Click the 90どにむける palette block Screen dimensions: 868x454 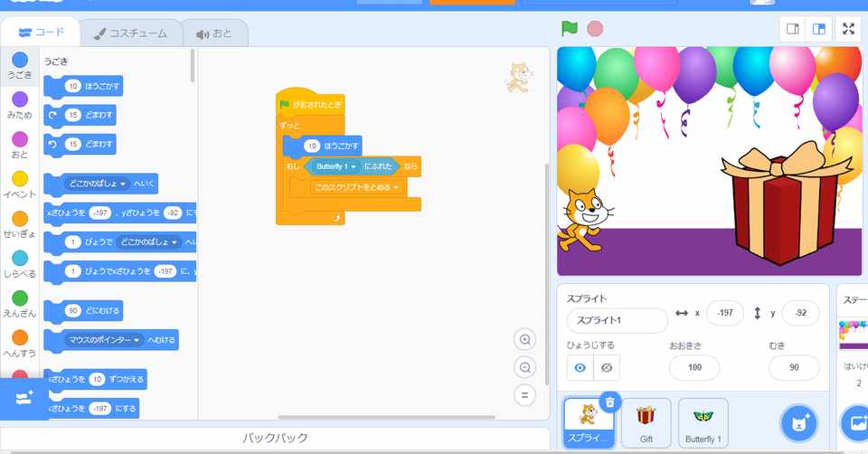point(83,310)
